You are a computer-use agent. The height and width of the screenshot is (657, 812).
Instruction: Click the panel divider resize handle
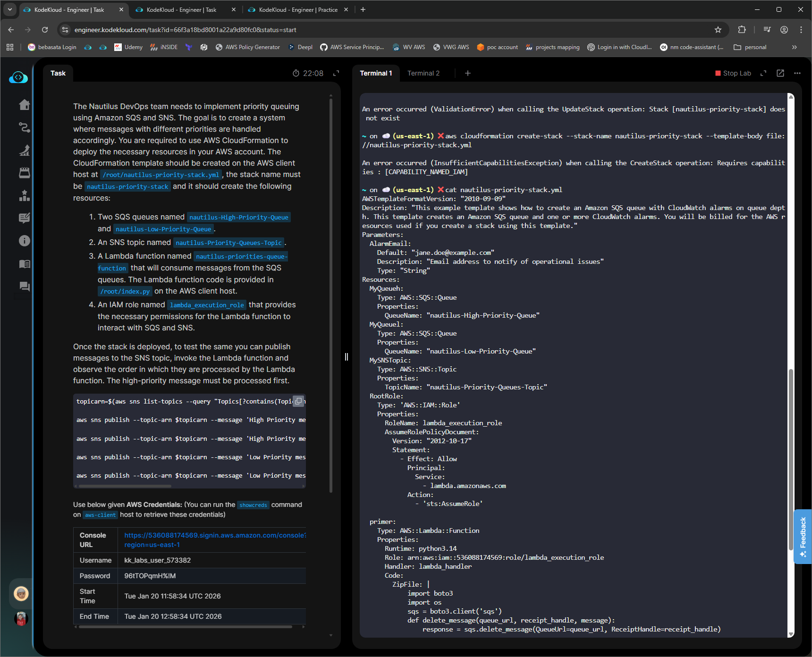347,357
